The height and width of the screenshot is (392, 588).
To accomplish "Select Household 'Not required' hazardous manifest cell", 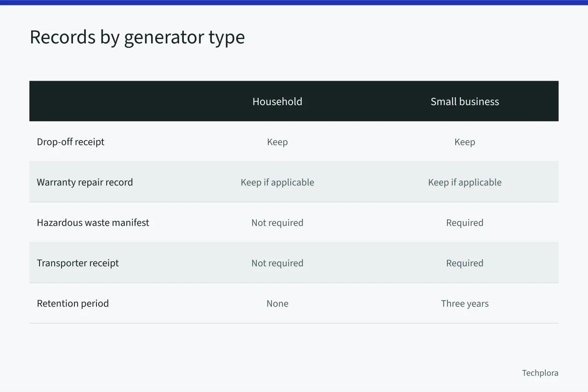I will pyautogui.click(x=277, y=223).
